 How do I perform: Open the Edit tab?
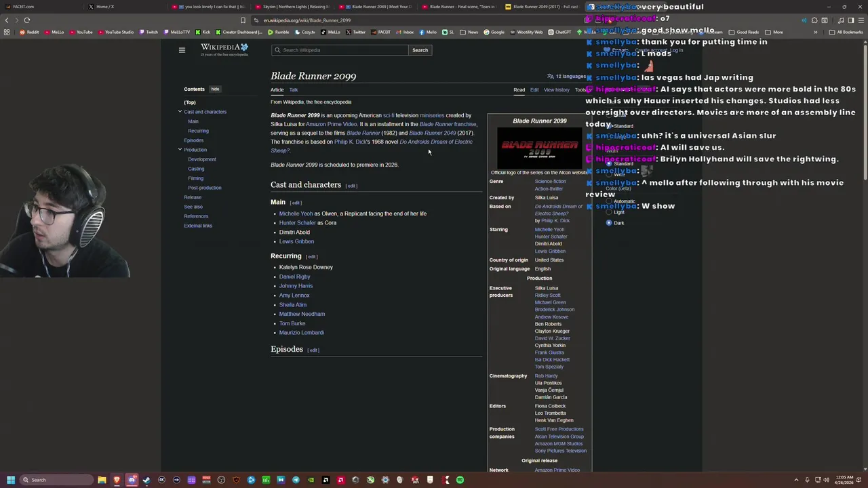point(534,89)
